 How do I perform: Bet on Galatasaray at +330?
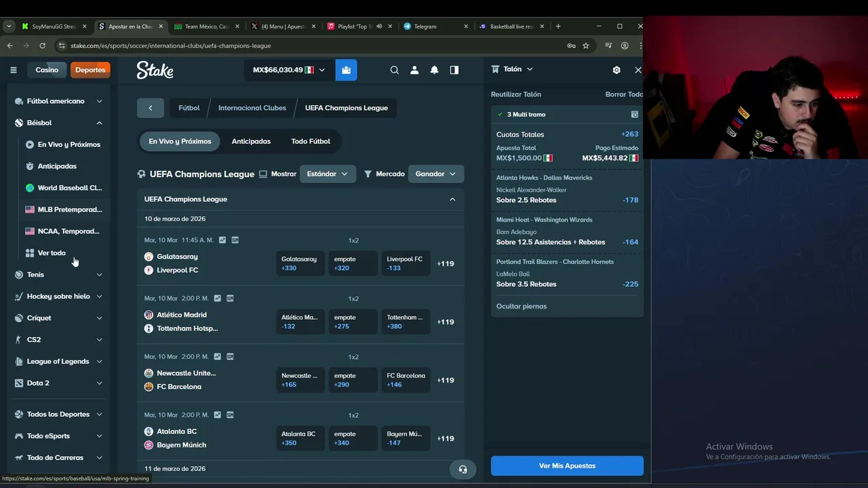[300, 264]
